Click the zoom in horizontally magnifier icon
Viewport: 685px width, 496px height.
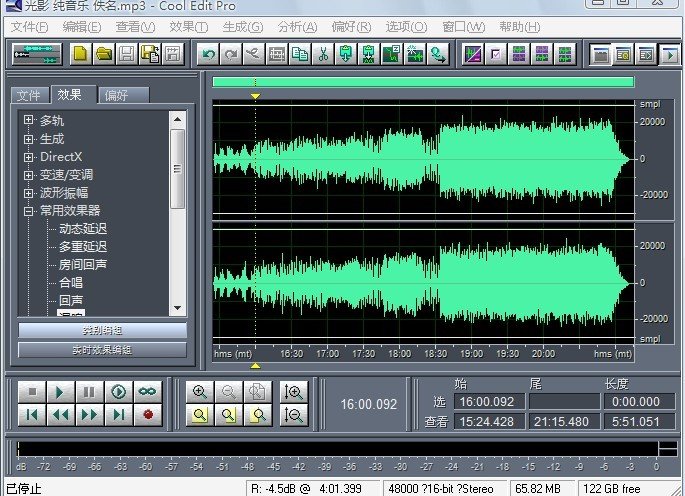pyautogui.click(x=200, y=392)
